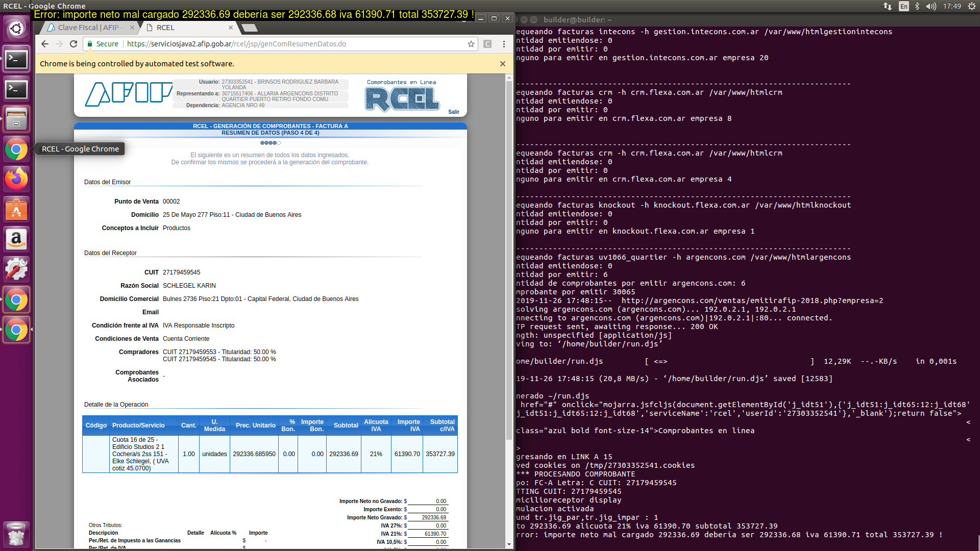The height and width of the screenshot is (551, 980).
Task: Click RCEL Comprobantes en Linea logo
Action: click(x=402, y=96)
